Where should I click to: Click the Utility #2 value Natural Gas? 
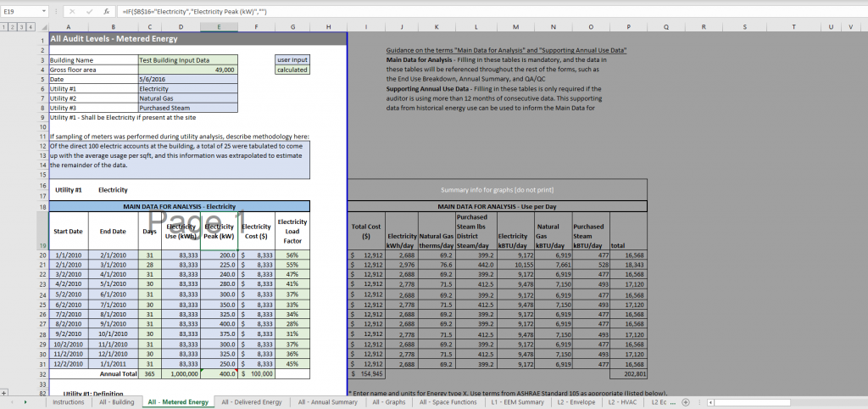pyautogui.click(x=188, y=98)
